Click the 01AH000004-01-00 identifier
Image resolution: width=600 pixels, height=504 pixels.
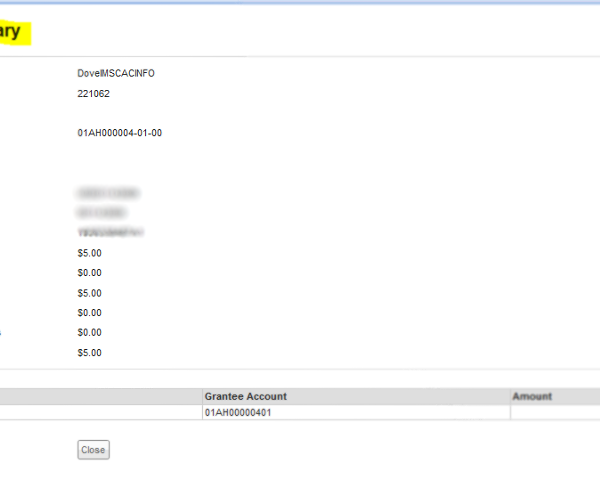[119, 133]
